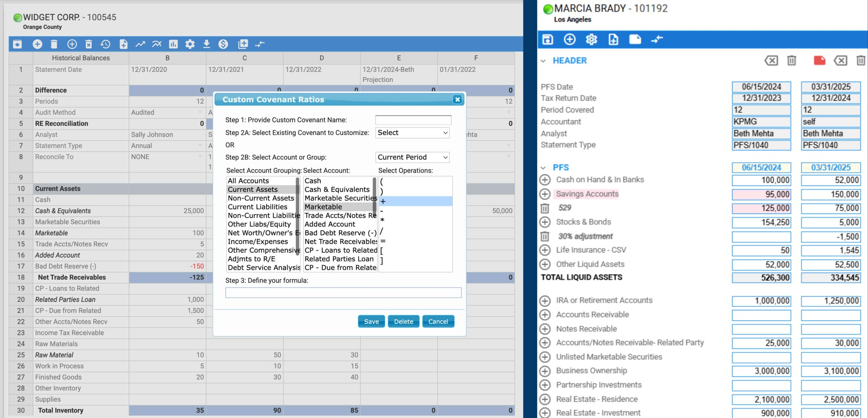Select the equals (=) operation in Select Operations

pyautogui.click(x=415, y=241)
